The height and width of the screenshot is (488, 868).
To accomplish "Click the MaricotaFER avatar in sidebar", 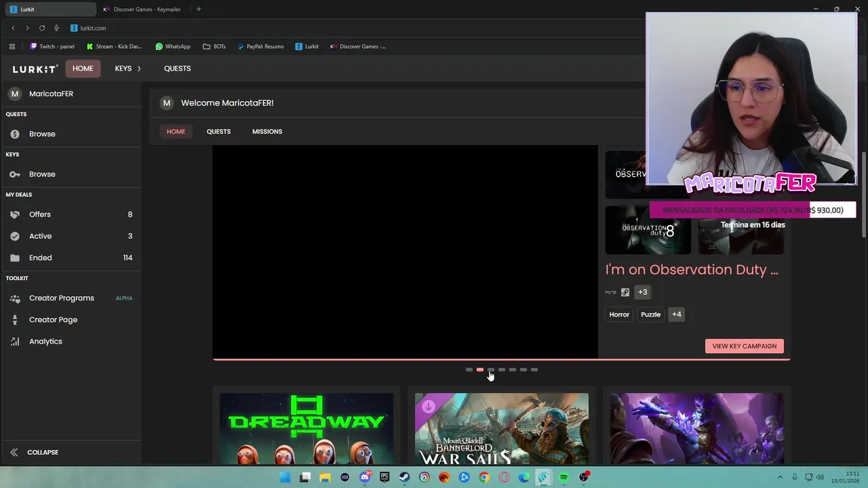I will 15,94.
